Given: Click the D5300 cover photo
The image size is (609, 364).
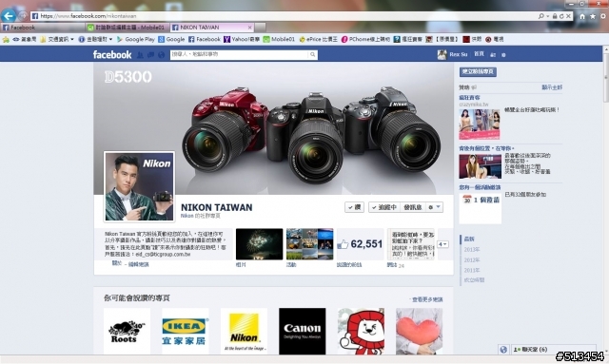Looking at the screenshot, I should coord(273,128).
